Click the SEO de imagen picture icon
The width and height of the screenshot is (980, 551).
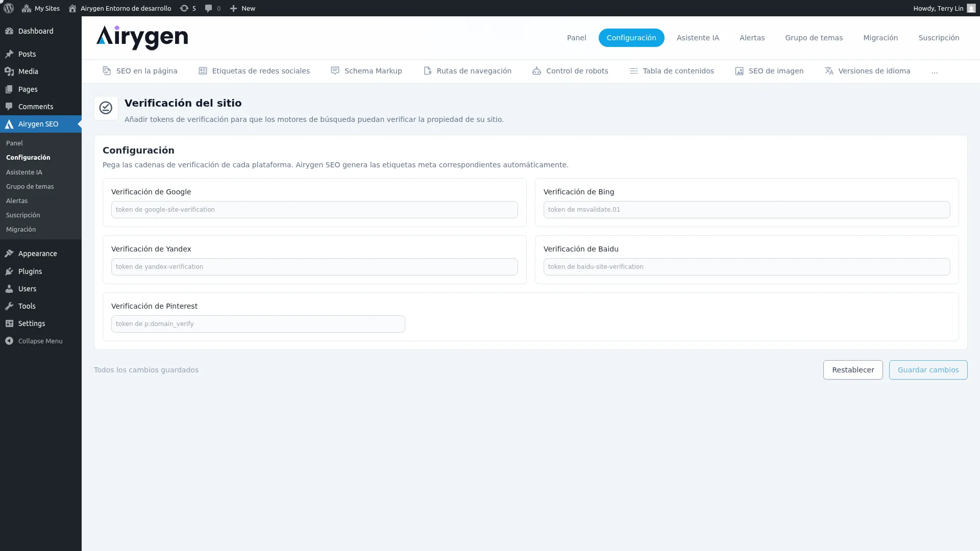coord(739,71)
